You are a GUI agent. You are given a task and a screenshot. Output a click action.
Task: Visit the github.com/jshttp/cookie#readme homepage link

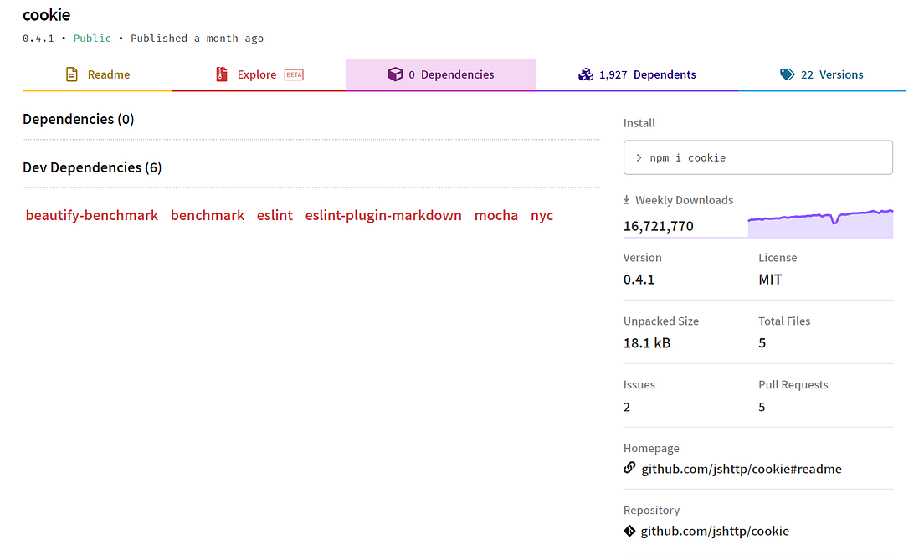pos(742,469)
